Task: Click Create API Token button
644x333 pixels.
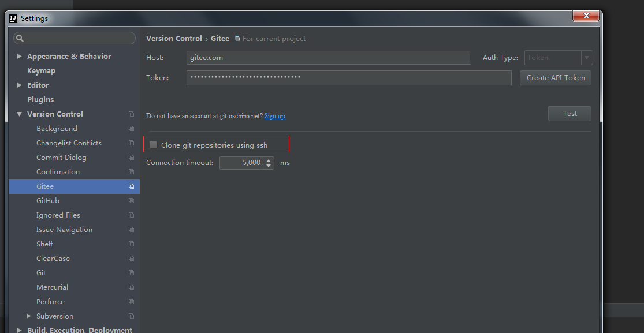Action: 555,77
